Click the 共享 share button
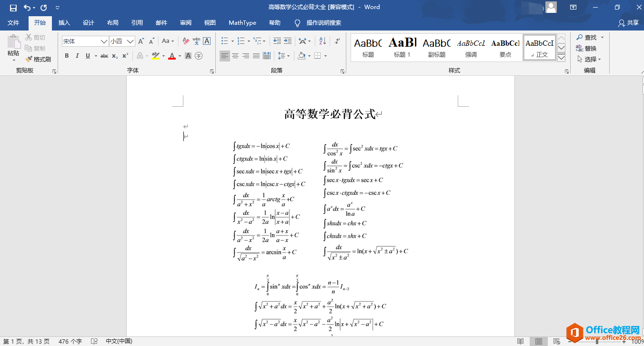 pos(629,23)
